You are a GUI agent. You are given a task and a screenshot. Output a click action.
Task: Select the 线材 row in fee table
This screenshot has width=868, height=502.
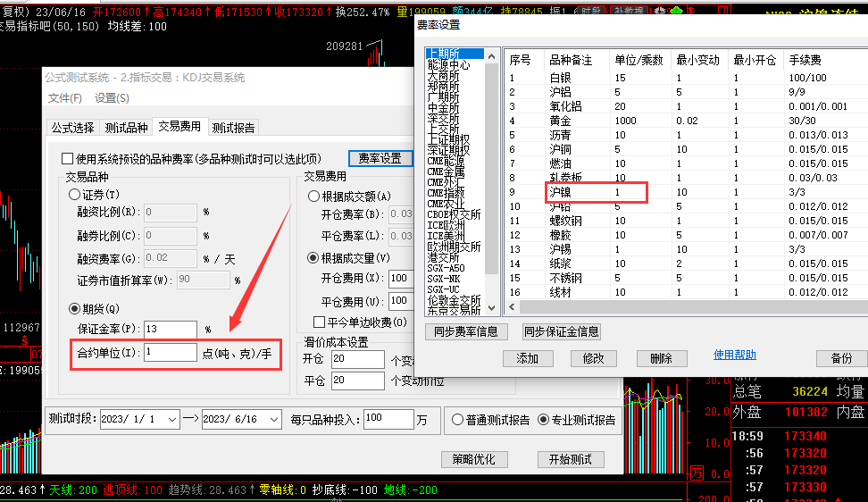tap(686, 292)
